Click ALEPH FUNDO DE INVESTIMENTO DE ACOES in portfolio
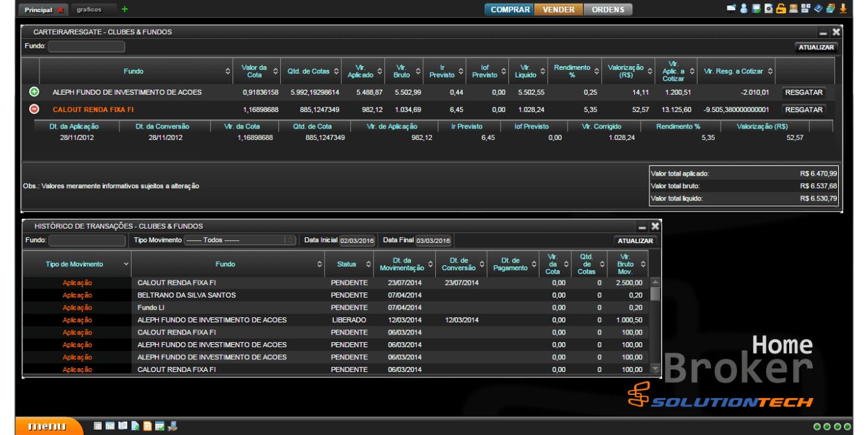The width and height of the screenshot is (868, 435). click(x=127, y=92)
